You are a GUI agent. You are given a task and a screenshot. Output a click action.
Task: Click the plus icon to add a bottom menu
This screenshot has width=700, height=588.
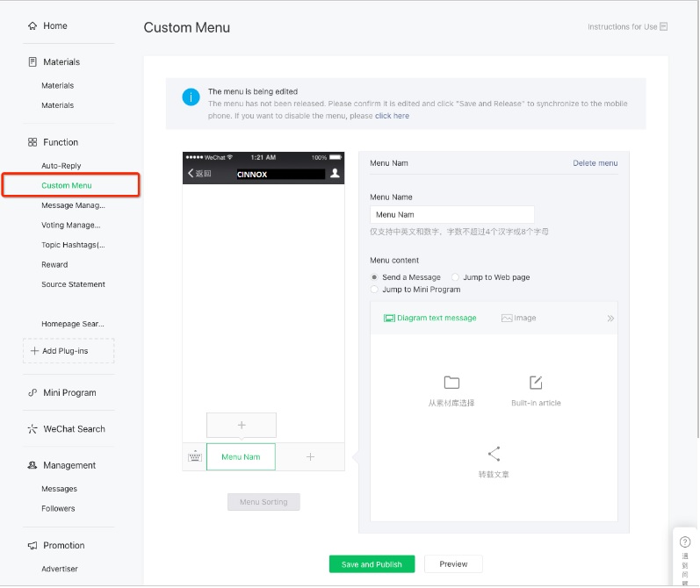tap(310, 456)
